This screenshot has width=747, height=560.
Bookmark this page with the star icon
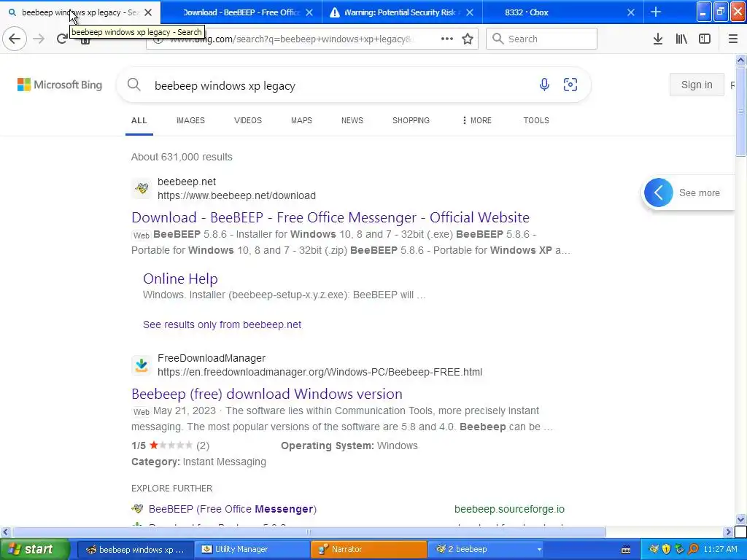tap(468, 39)
